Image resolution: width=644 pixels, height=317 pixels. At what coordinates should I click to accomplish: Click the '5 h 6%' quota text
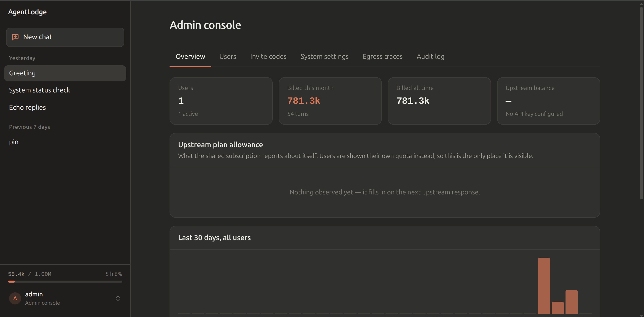(114, 274)
